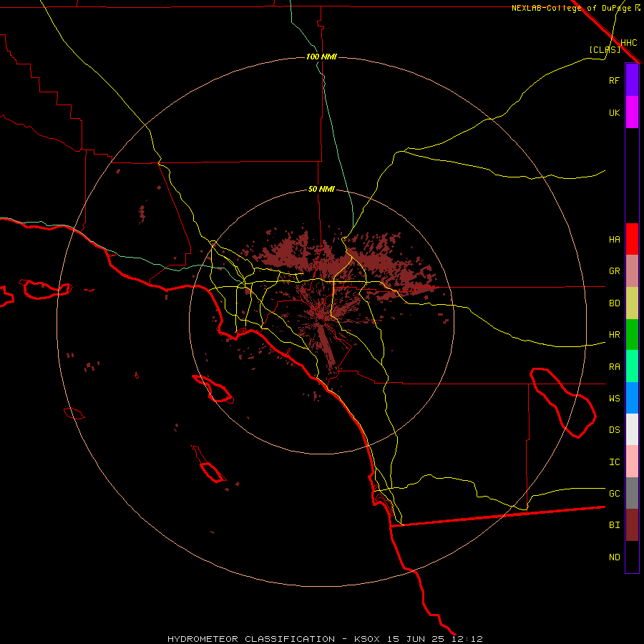Screen dimensions: 644x644
Task: Click the 'IC' legend label
Action: point(614,462)
